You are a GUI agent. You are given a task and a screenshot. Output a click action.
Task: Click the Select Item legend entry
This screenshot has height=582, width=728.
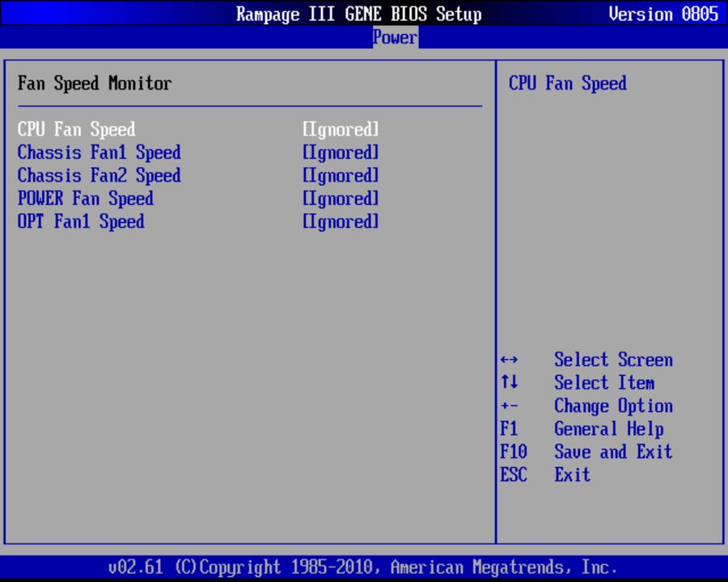point(604,383)
